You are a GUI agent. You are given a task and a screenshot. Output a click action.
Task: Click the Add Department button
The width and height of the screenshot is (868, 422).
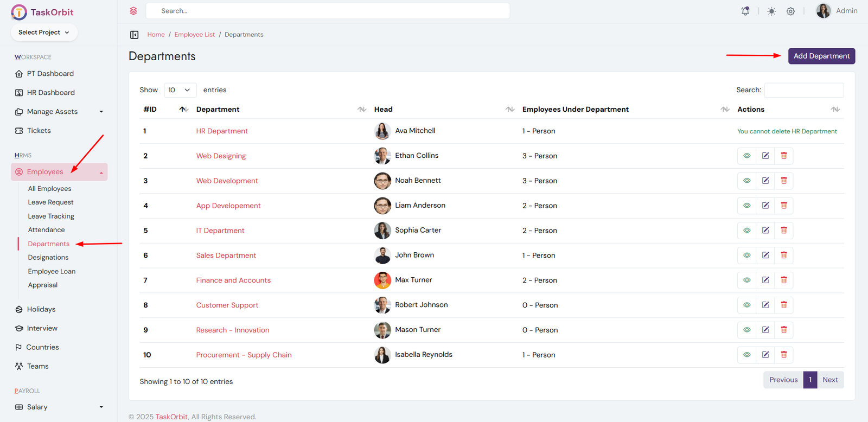point(822,56)
